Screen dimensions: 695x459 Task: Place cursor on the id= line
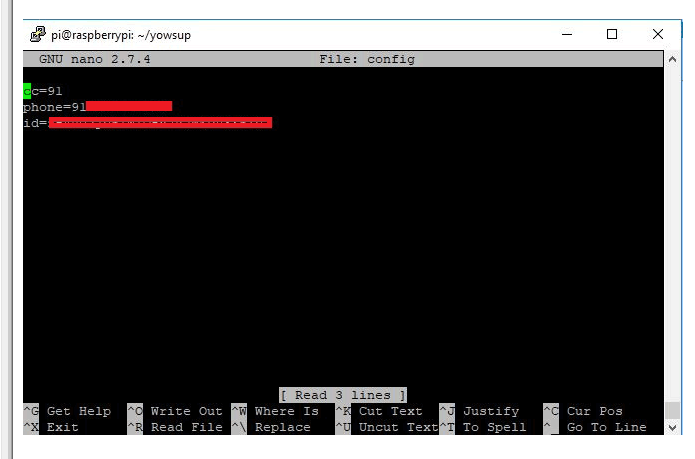coord(148,123)
